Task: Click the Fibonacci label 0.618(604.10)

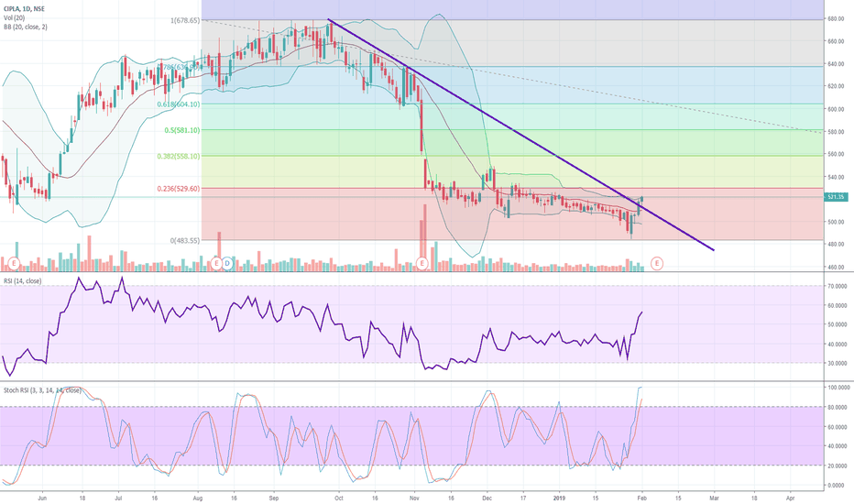Action: pos(178,104)
